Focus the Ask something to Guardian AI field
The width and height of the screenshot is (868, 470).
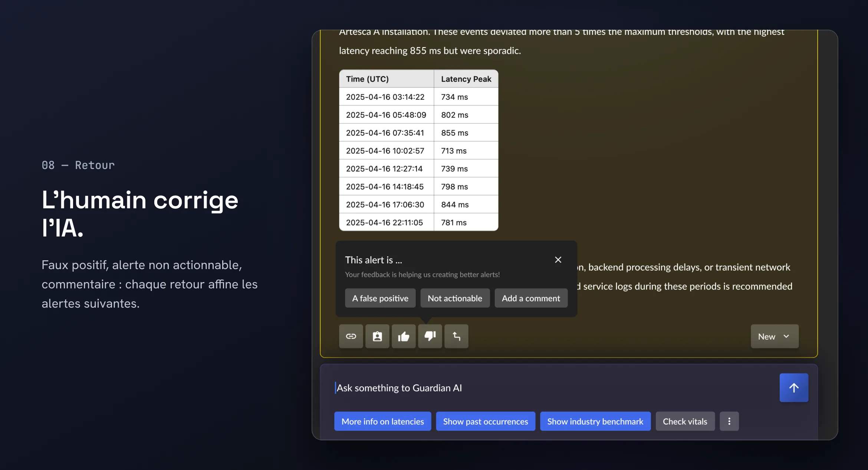(x=553, y=388)
